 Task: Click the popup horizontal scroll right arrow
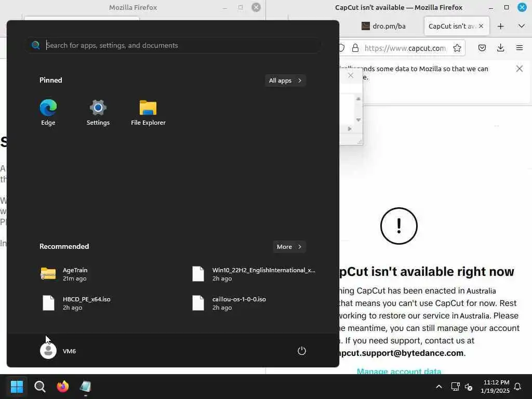350,129
